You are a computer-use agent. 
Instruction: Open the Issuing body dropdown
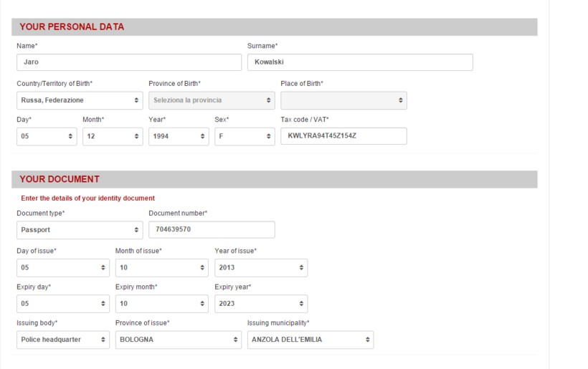(63, 340)
